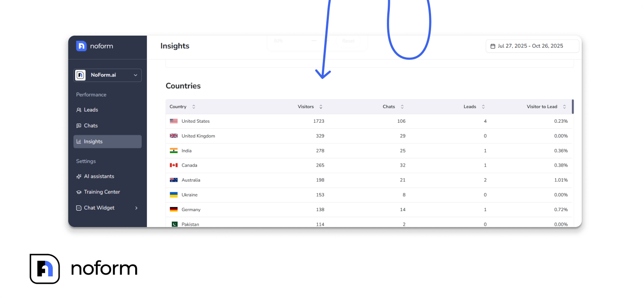Click the India flag icon in the table
The image size is (644, 306).
[173, 151]
